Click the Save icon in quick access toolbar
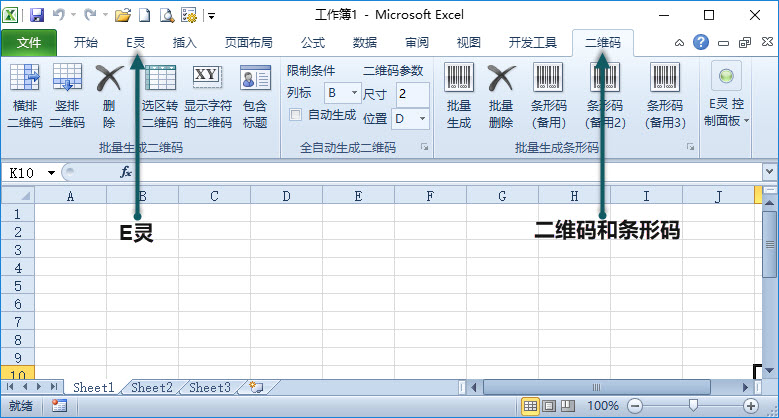This screenshot has height=418, width=779. coord(37,15)
